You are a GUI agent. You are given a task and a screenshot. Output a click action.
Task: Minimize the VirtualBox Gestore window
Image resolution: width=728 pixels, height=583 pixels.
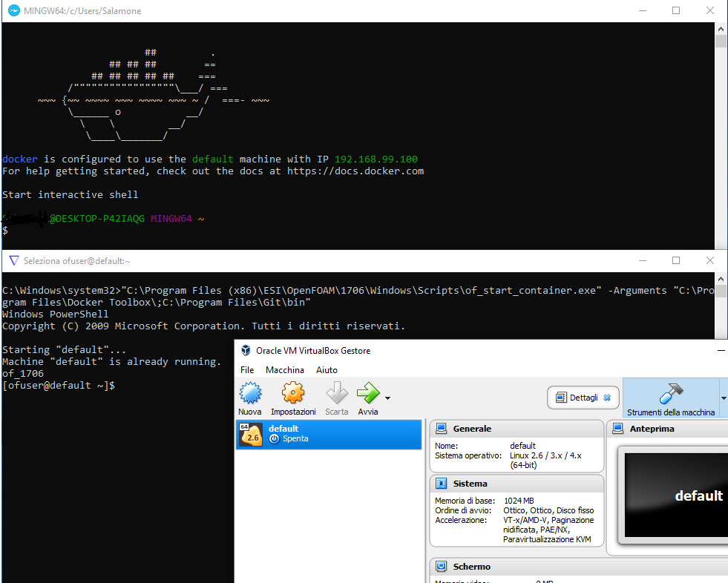coord(721,350)
